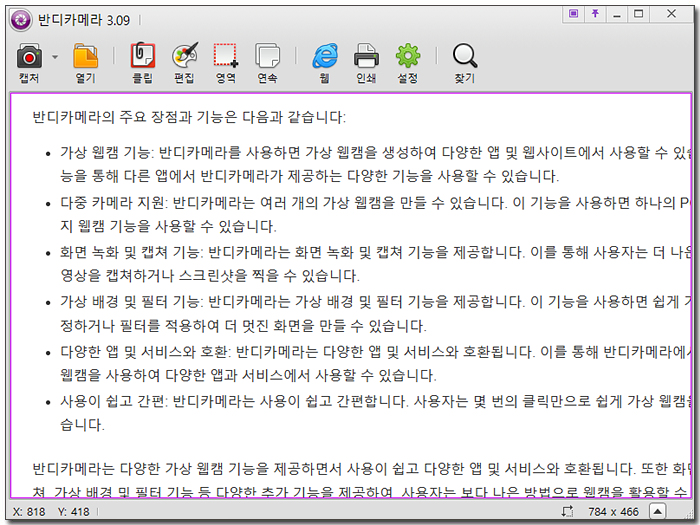Click the 784 x 466 size readout
The image size is (700, 525).
point(613,512)
